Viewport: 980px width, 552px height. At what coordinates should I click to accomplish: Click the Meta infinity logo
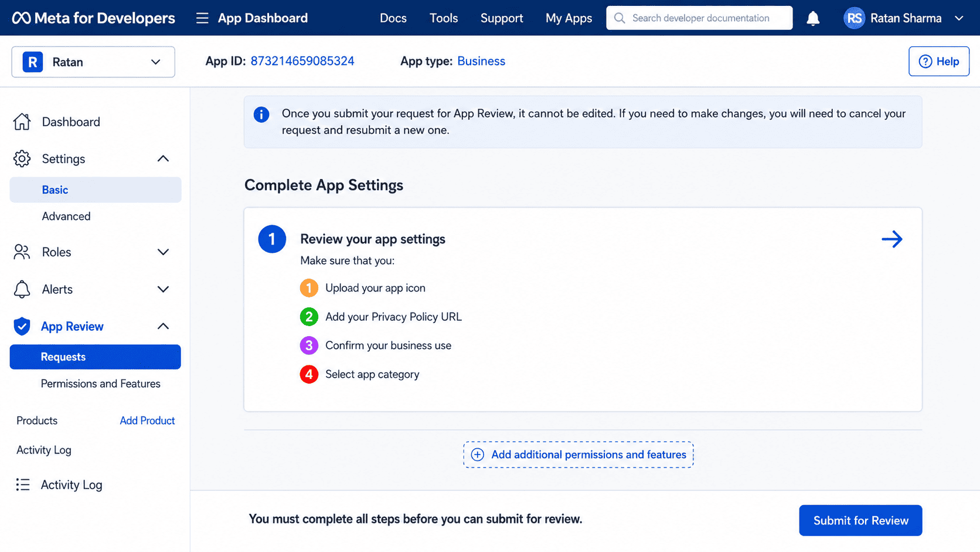coord(22,18)
